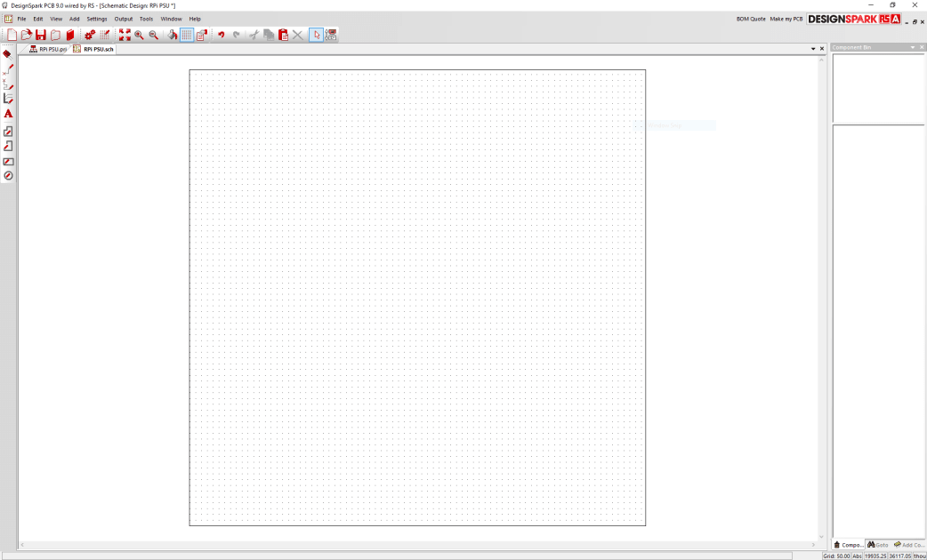The image size is (927, 560).
Task: Open the document tab list dropdown arrow
Action: click(x=813, y=49)
